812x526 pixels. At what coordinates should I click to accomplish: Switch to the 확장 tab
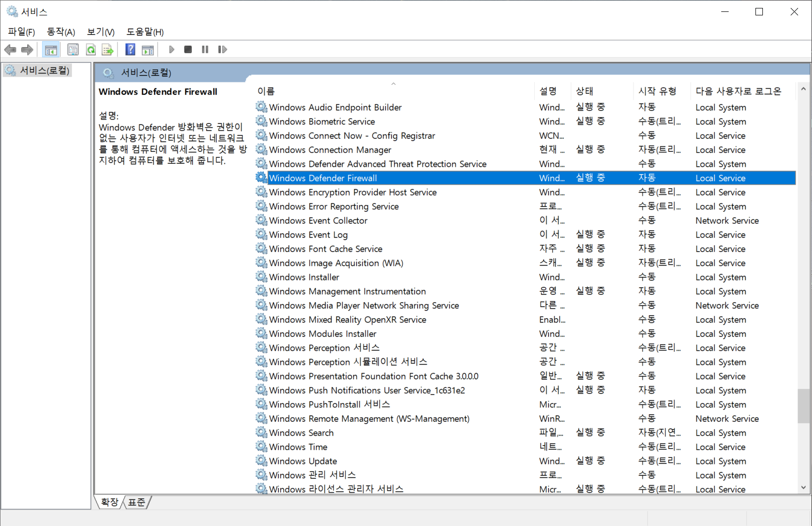point(110,502)
